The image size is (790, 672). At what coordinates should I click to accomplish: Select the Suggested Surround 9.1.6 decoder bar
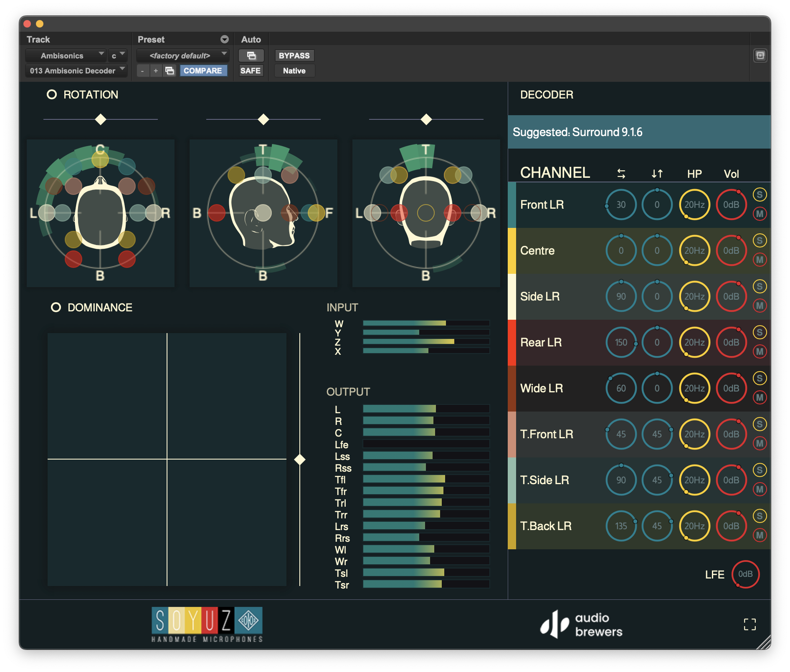(639, 132)
